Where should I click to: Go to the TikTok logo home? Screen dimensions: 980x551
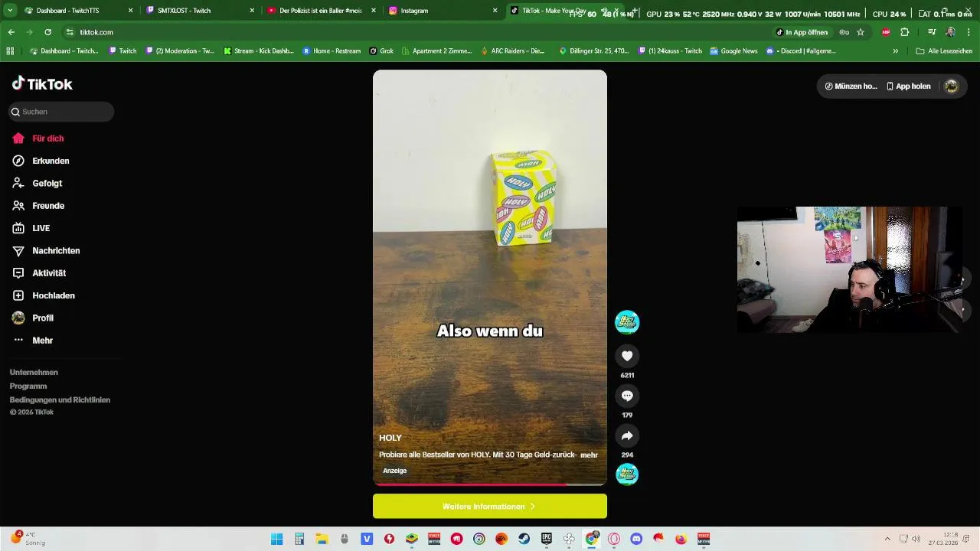click(42, 83)
